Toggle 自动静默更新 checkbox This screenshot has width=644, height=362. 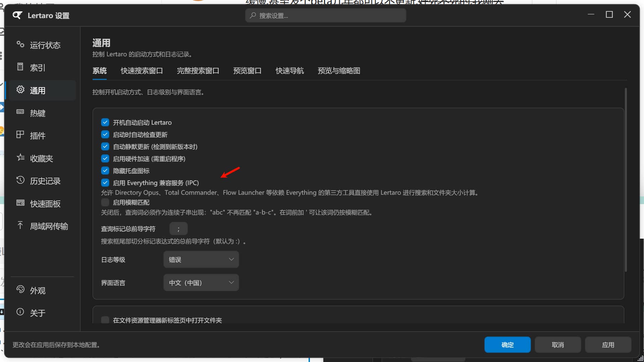pos(105,146)
